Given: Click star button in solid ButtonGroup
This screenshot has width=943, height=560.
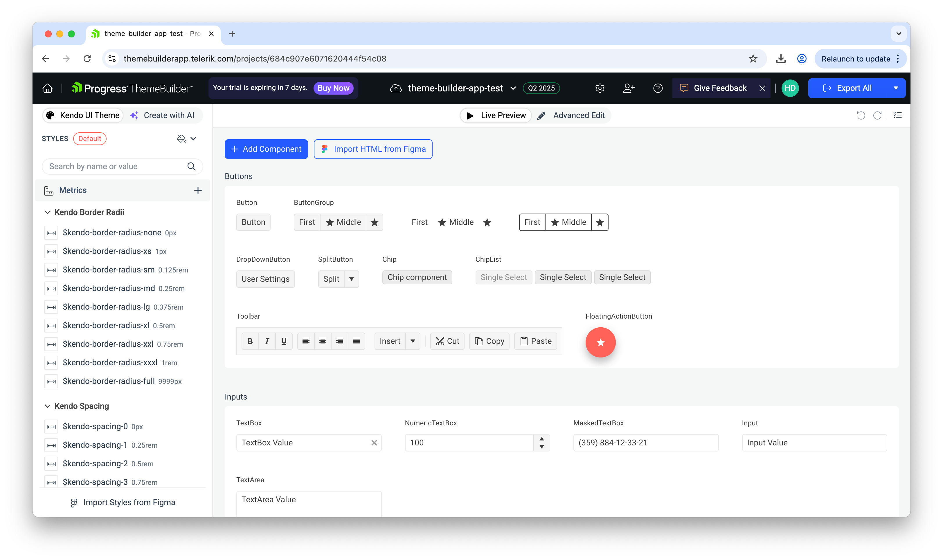Looking at the screenshot, I should pos(375,222).
